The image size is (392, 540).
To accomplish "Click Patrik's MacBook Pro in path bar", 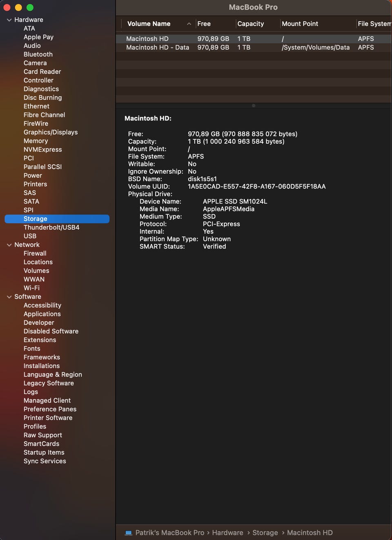I will point(170,533).
